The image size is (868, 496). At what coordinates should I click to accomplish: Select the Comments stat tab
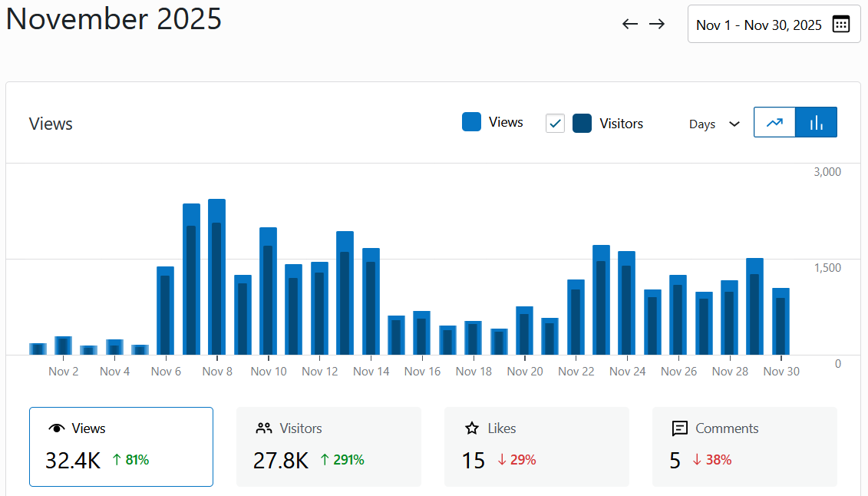pyautogui.click(x=744, y=446)
